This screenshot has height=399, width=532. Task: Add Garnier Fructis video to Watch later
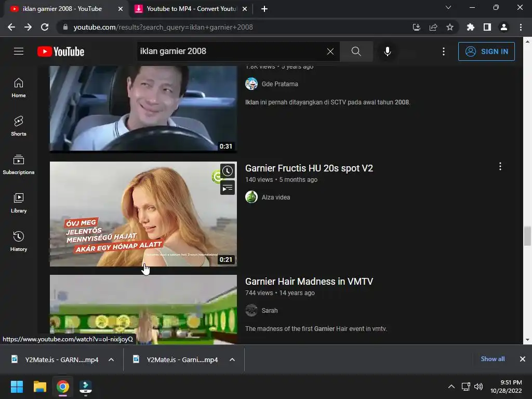pos(228,171)
